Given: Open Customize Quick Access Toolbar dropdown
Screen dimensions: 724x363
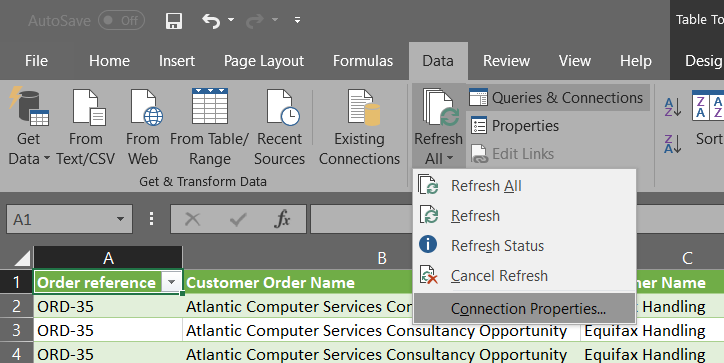Looking at the screenshot, I should click(x=297, y=20).
